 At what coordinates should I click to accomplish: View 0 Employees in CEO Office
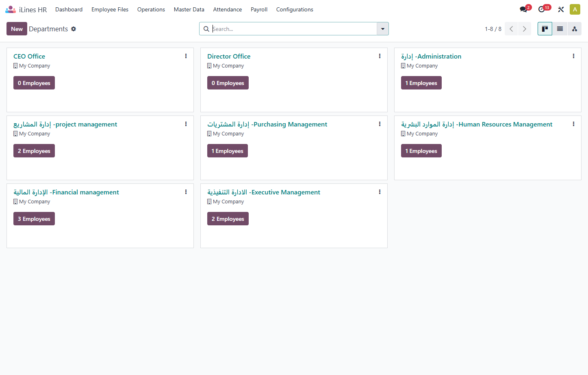pos(34,83)
